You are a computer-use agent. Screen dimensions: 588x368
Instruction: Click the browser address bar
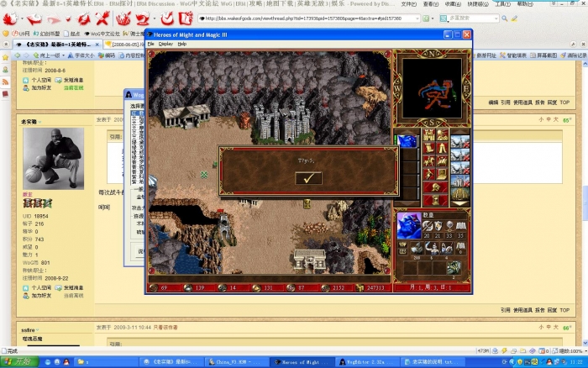click(307, 18)
